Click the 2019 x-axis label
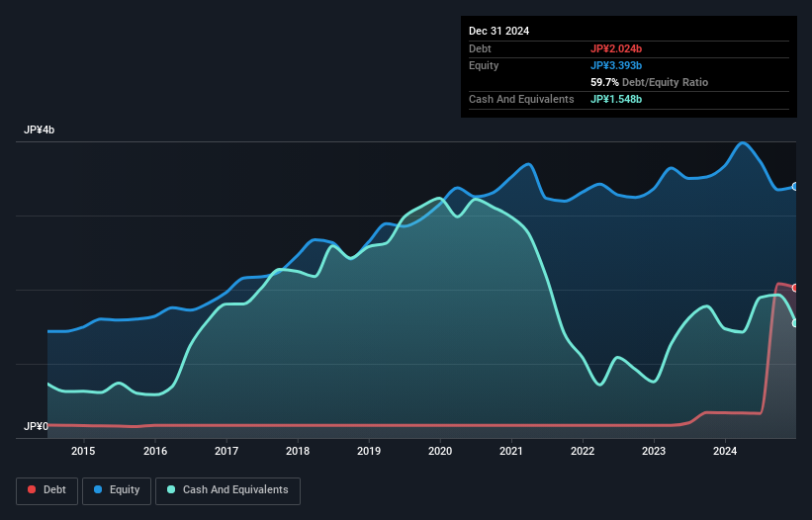This screenshot has width=812, height=520. coord(369,451)
